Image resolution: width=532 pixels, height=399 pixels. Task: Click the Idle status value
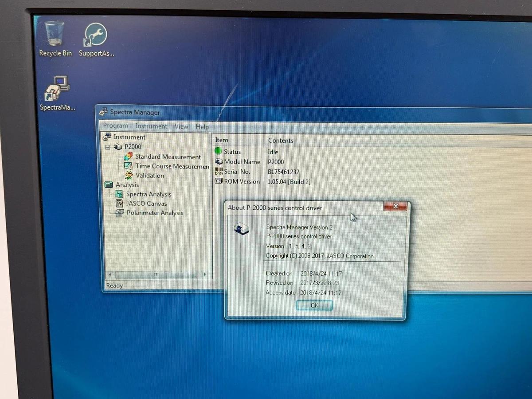point(273,152)
